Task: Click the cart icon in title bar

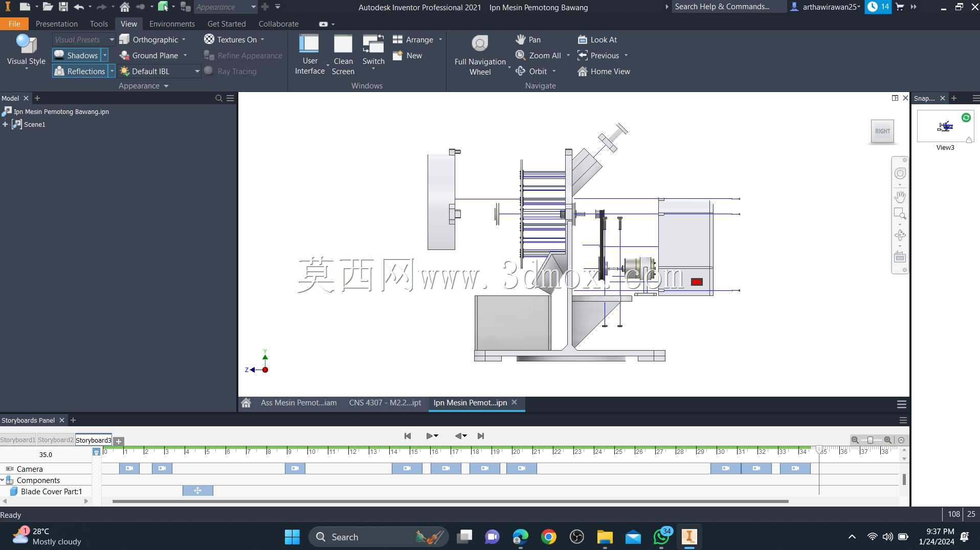Action: [x=900, y=7]
